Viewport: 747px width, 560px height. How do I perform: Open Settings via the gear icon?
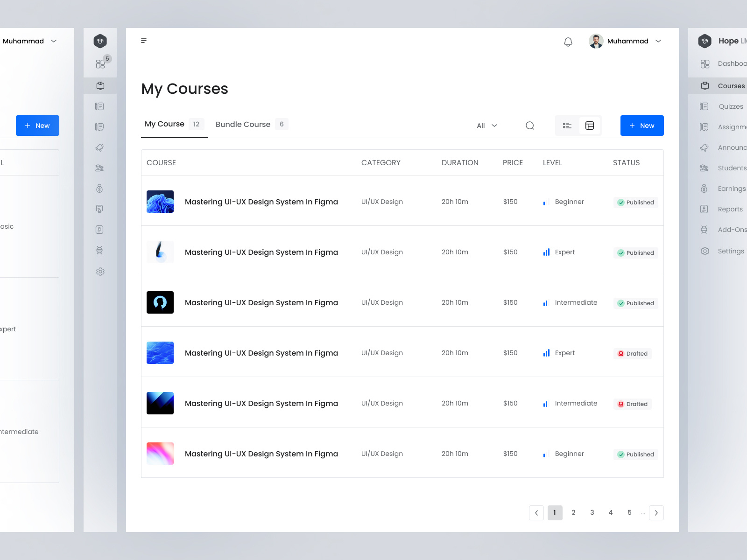(x=100, y=271)
